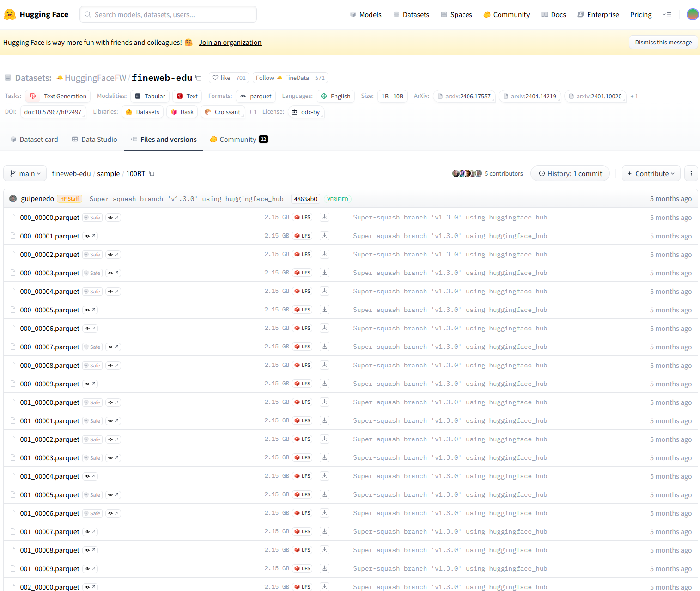Open Docs in the top navigation
Viewport: 700px width, 591px height.
pyautogui.click(x=554, y=14)
